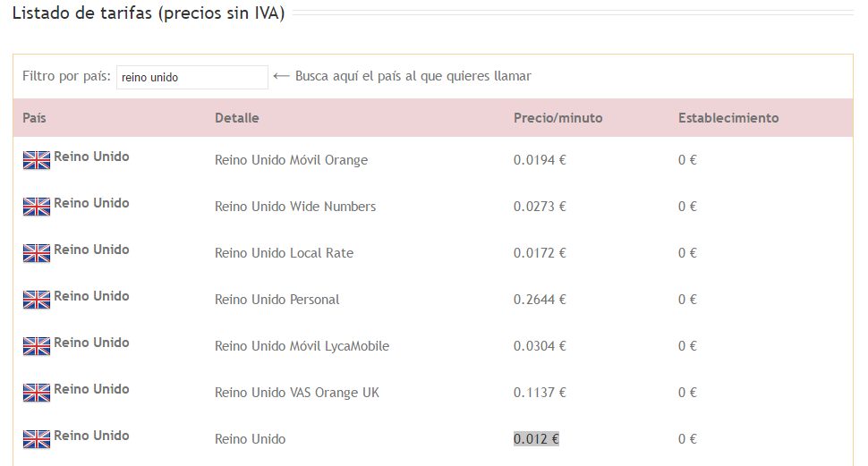Click the 0.2644 € price for Personal
The image size is (868, 466).
click(540, 300)
